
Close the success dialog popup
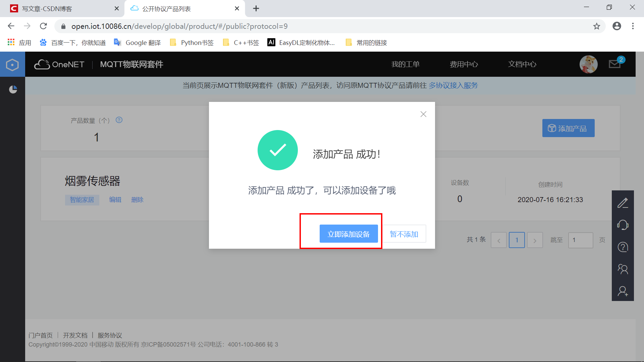(x=424, y=114)
